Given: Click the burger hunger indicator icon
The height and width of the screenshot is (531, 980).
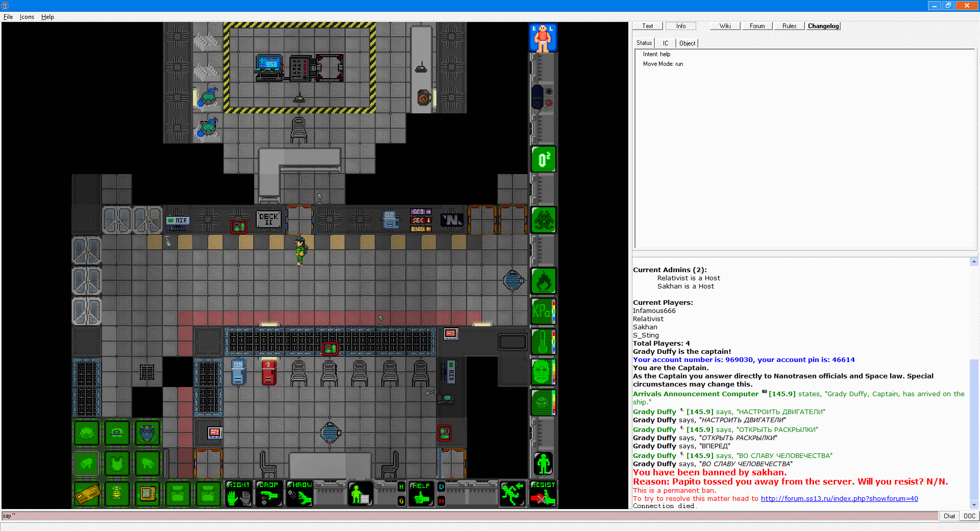Looking at the screenshot, I should pos(544,402).
